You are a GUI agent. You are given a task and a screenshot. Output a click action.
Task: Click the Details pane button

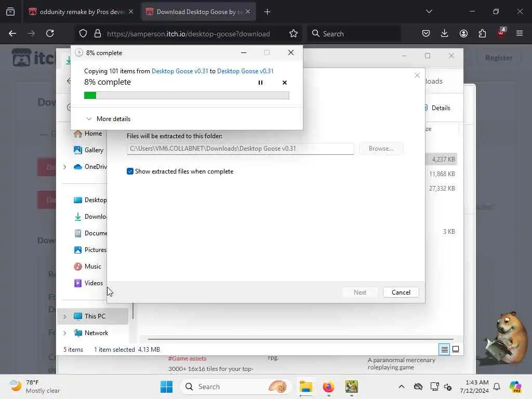point(437,108)
